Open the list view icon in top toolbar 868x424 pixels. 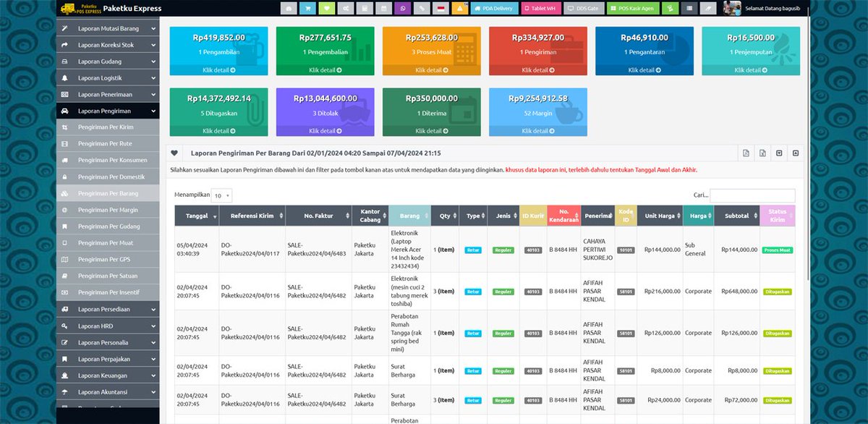pos(690,8)
